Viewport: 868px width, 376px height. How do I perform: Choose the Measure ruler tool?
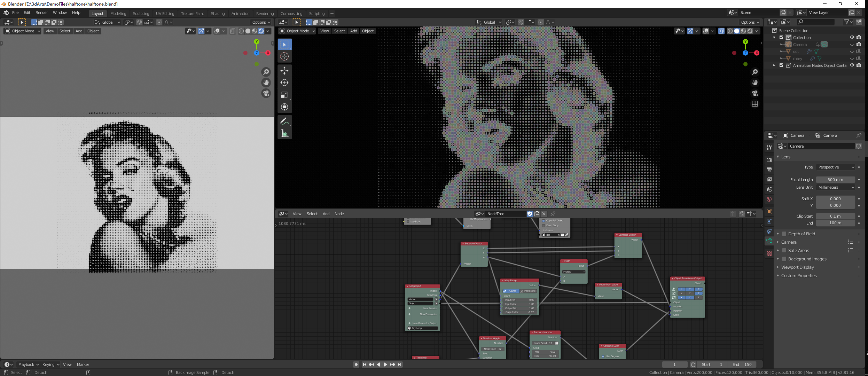point(284,133)
